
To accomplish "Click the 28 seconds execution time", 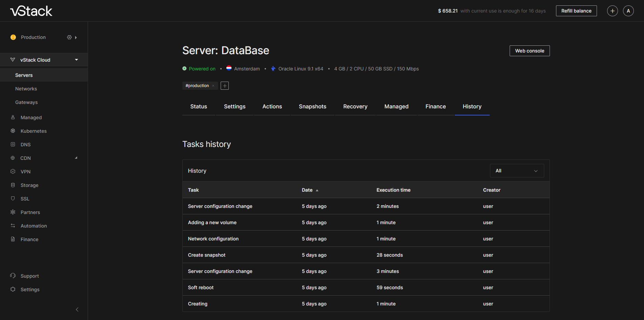I will (x=390, y=255).
